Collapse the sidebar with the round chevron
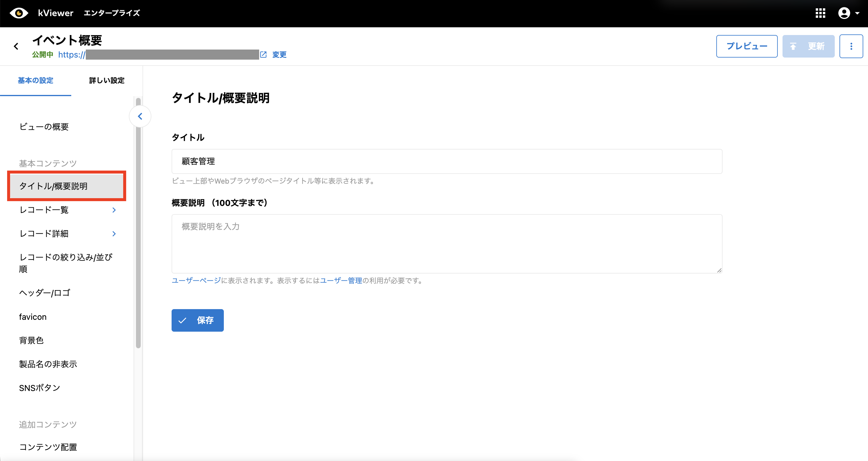Image resolution: width=868 pixels, height=461 pixels. point(140,117)
